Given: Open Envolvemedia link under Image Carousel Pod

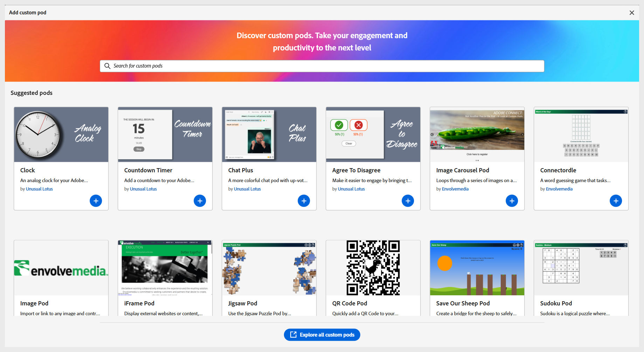Looking at the screenshot, I should pyautogui.click(x=455, y=189).
